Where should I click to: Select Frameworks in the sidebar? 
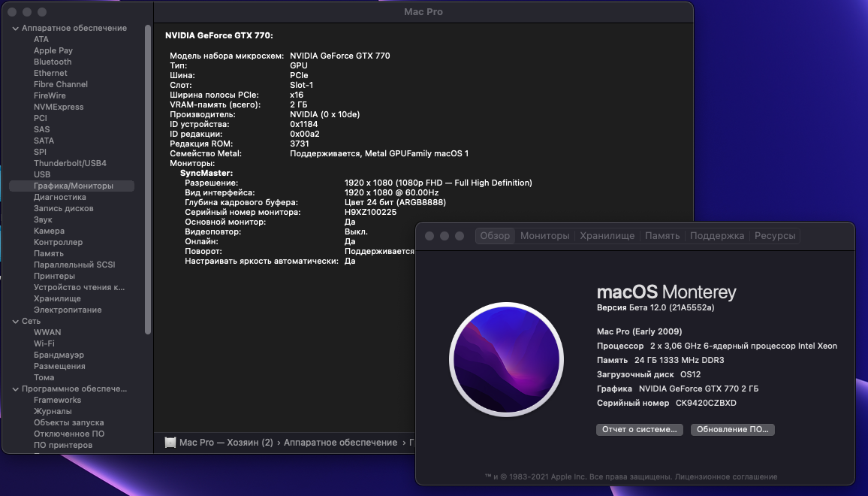[x=57, y=400]
